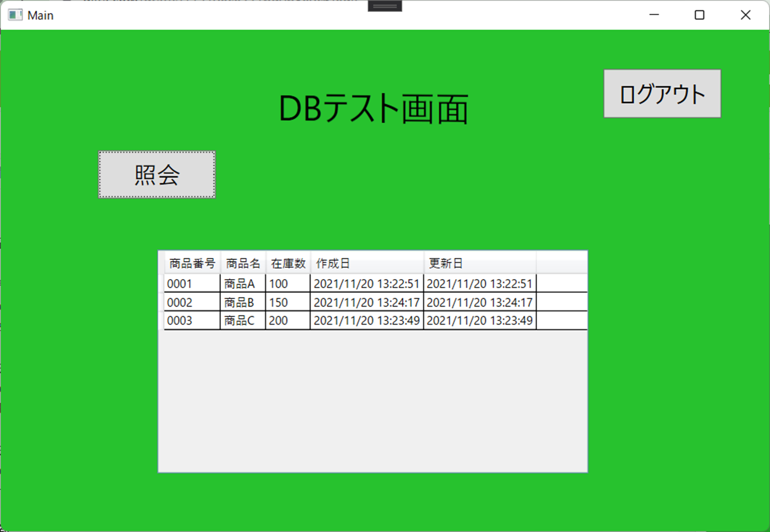Screen dimensions: 770x532
Task: Select 作成日 cell in the 商品C row
Action: click(367, 321)
